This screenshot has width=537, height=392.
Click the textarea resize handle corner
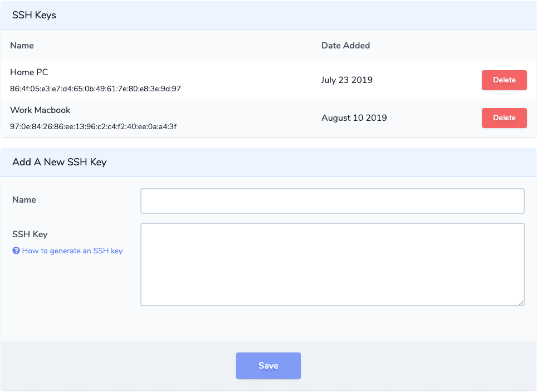pyautogui.click(x=521, y=302)
